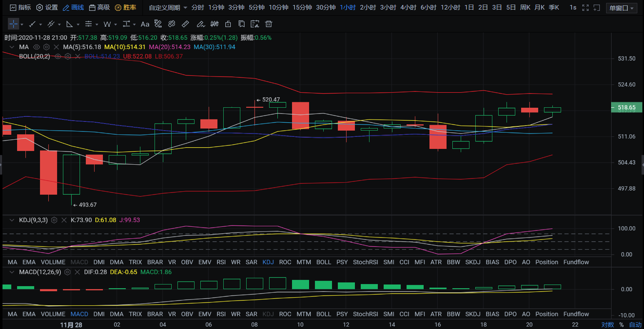Click the lock drawings icon
644x329 pixels.
228,24
